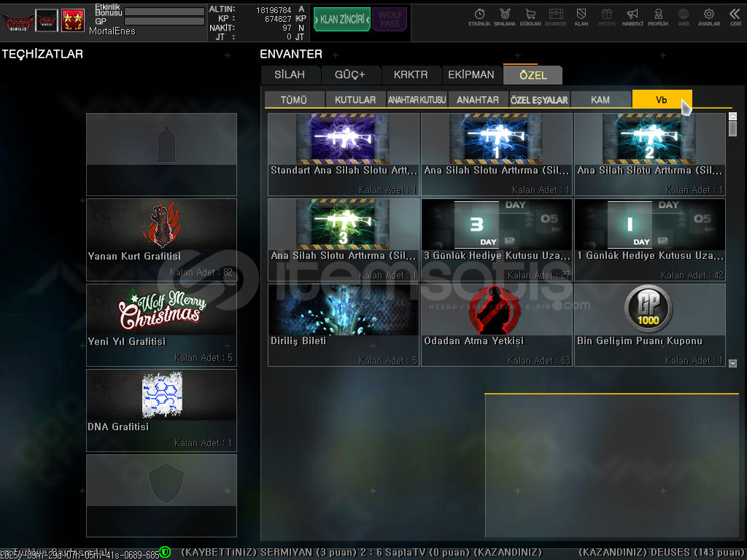This screenshot has width=747, height=560.
Task: Click the ticker text SaplaTV (0 puan)
Action: pos(427,553)
